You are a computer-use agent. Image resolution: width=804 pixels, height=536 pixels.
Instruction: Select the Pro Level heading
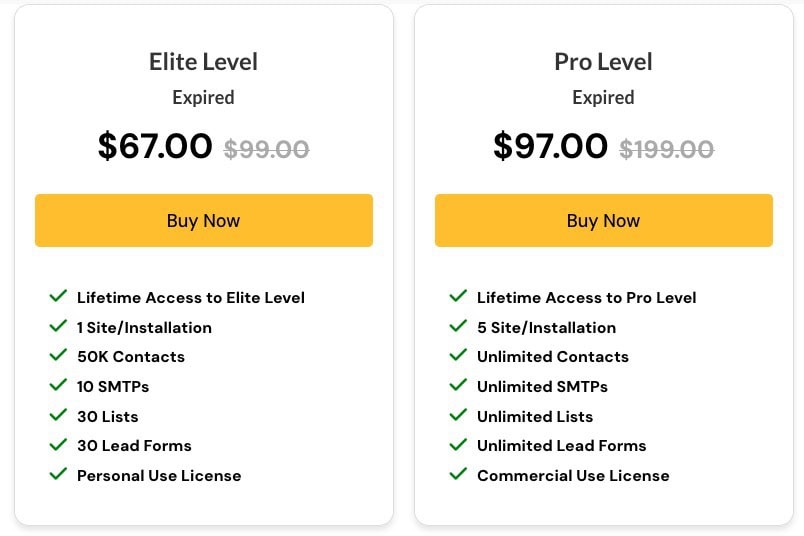click(x=604, y=62)
